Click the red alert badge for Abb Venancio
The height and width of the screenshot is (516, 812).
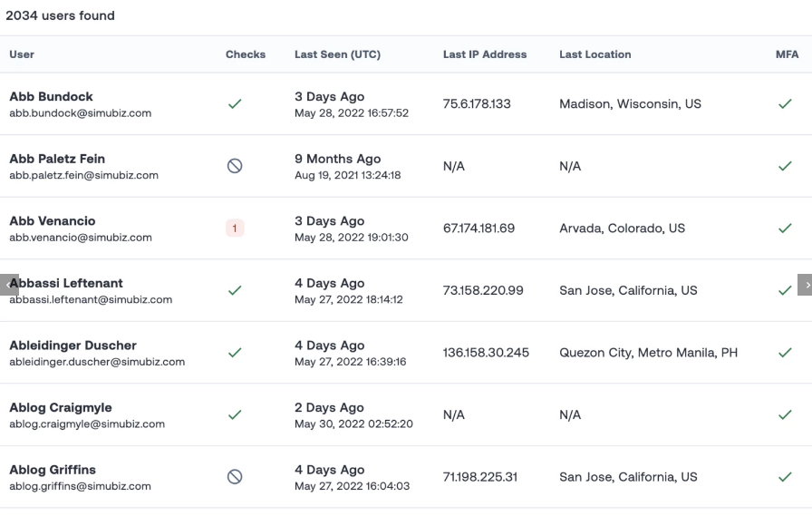tap(235, 229)
